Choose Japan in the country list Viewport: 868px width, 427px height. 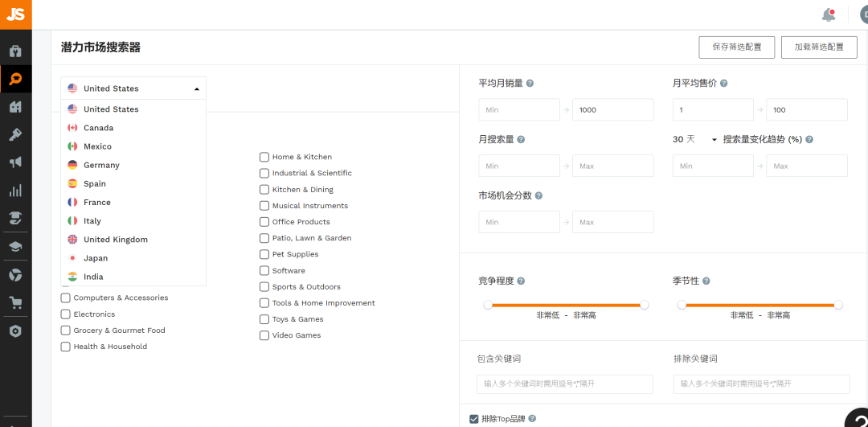[x=96, y=259]
